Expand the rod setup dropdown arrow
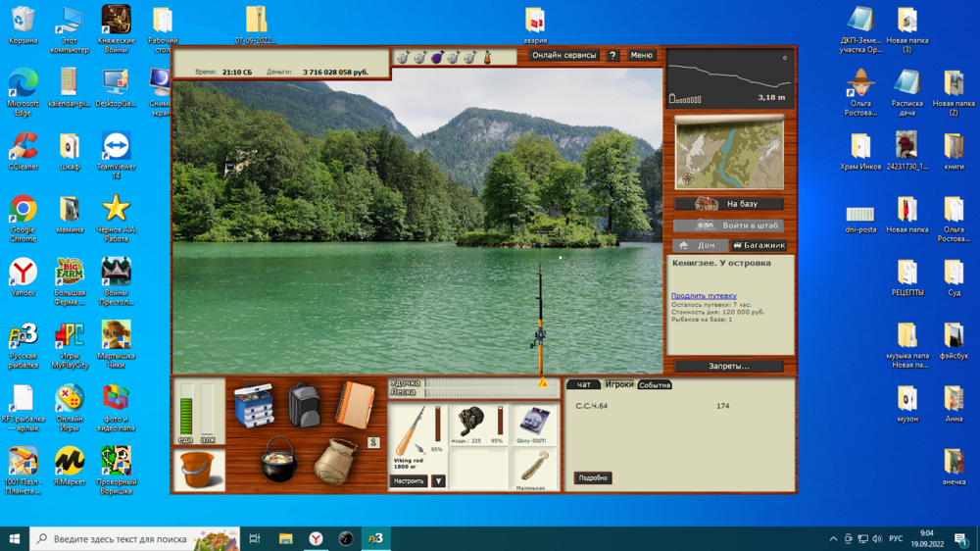 [x=438, y=481]
